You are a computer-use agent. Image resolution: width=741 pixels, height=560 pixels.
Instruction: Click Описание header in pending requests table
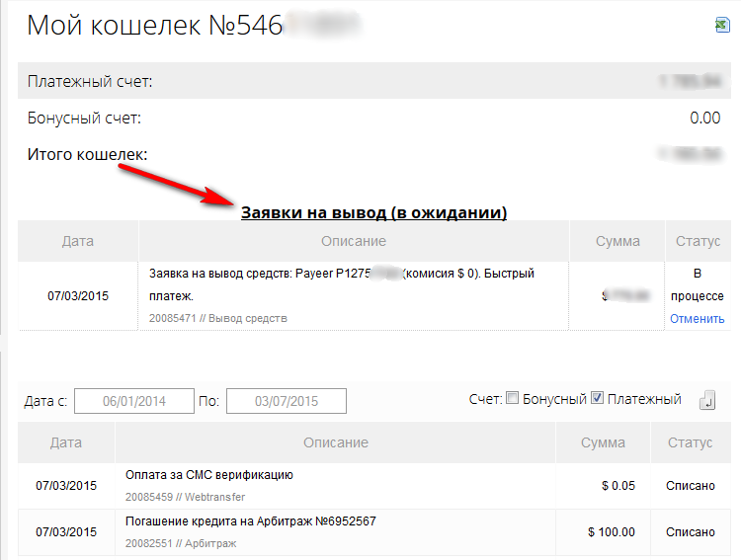click(354, 241)
